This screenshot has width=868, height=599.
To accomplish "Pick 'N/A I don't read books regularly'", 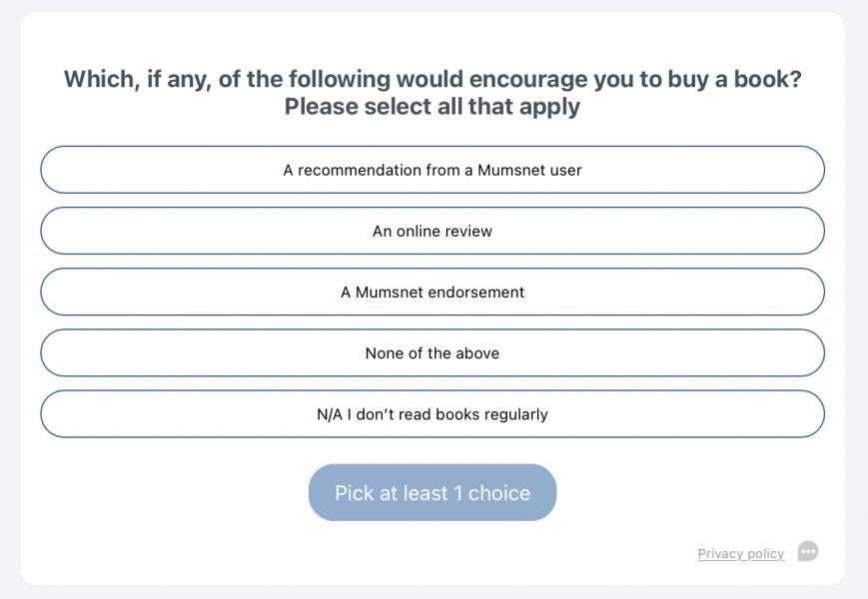I will click(433, 413).
